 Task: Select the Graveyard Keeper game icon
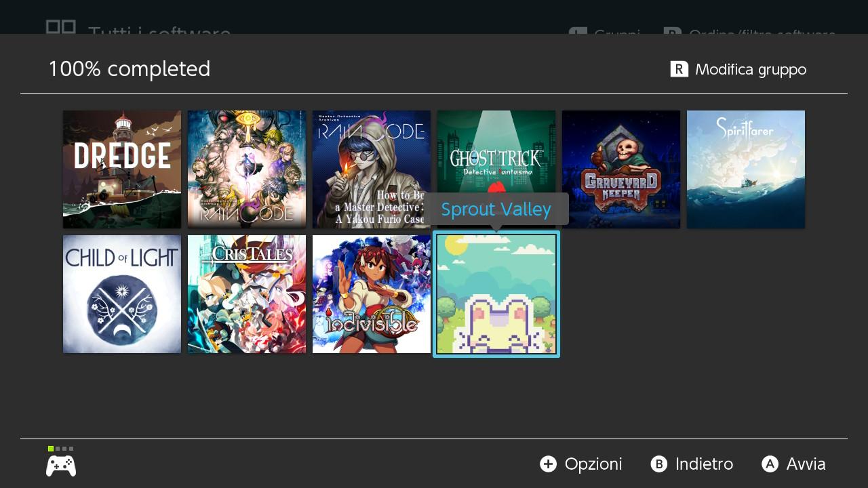tap(621, 169)
